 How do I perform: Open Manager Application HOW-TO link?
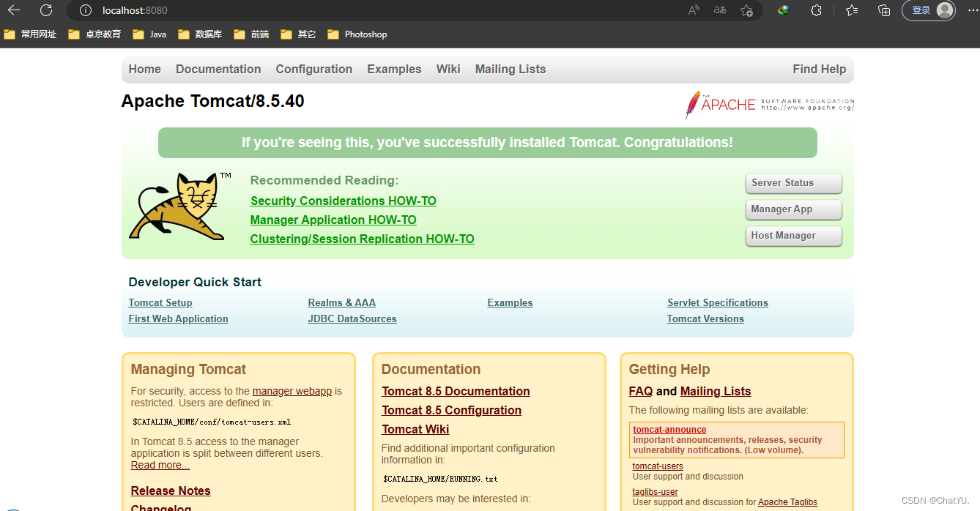[333, 220]
